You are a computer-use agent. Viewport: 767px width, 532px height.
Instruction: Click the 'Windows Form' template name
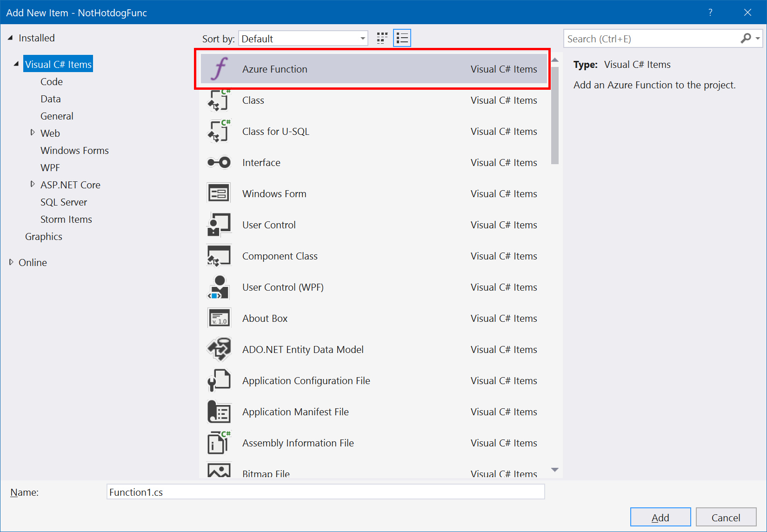click(274, 193)
